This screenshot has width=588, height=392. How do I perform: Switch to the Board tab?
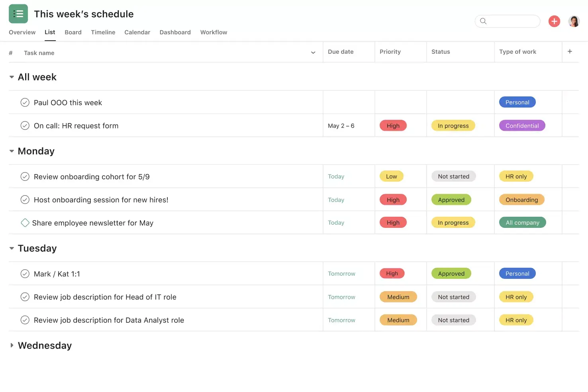point(73,32)
